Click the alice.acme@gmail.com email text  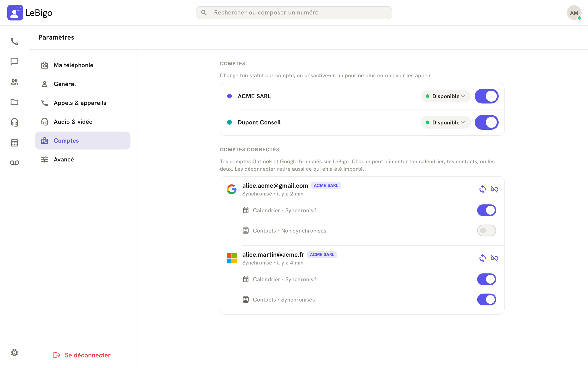pyautogui.click(x=275, y=186)
